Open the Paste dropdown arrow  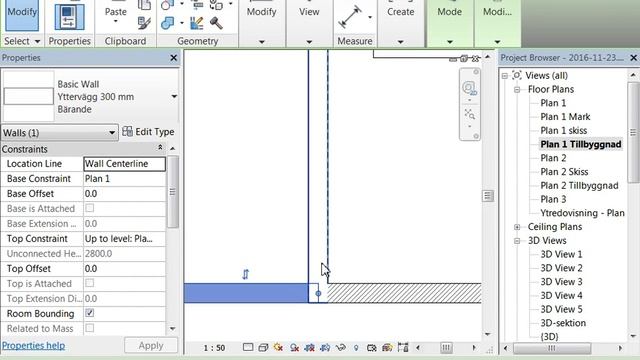(116, 21)
